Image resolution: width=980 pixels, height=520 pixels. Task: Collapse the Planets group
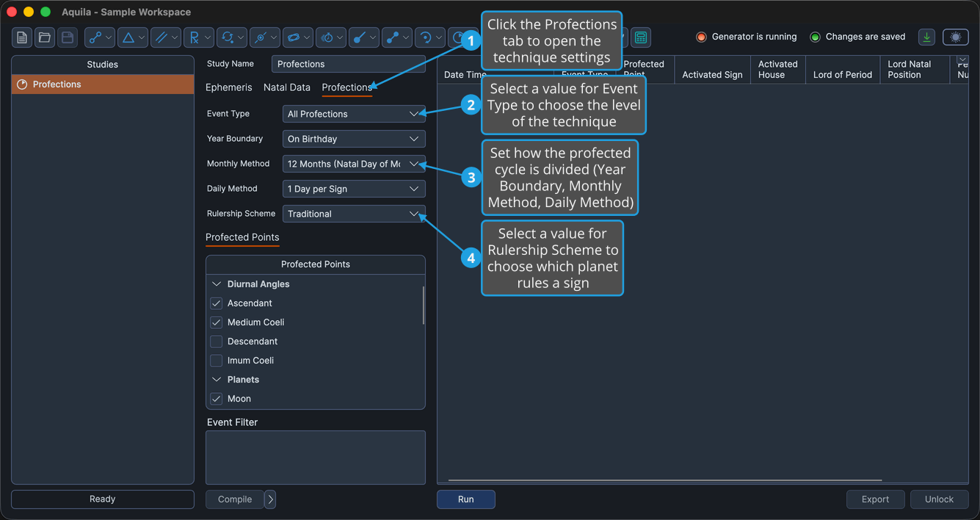pyautogui.click(x=217, y=380)
